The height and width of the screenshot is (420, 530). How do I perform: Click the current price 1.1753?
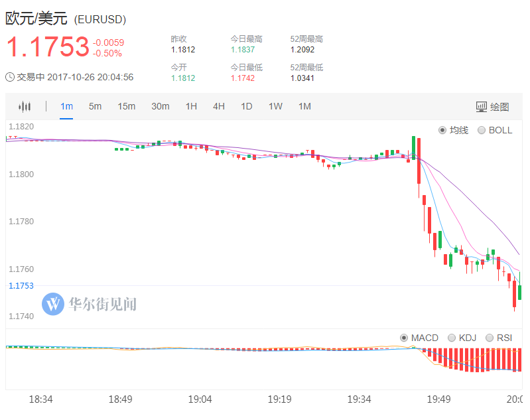click(x=48, y=46)
